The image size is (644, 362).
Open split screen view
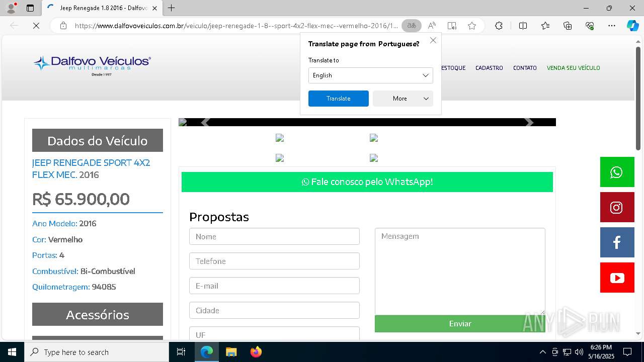tap(523, 26)
